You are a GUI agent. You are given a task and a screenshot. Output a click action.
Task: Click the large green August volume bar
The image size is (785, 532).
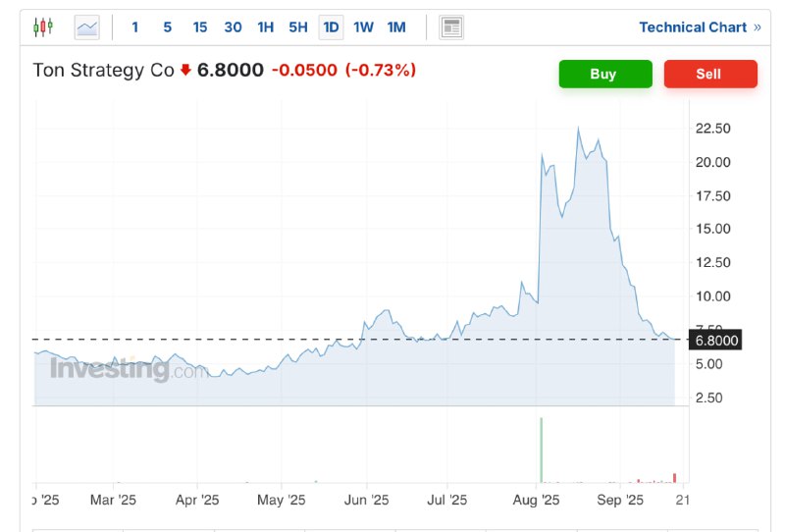coord(541,450)
